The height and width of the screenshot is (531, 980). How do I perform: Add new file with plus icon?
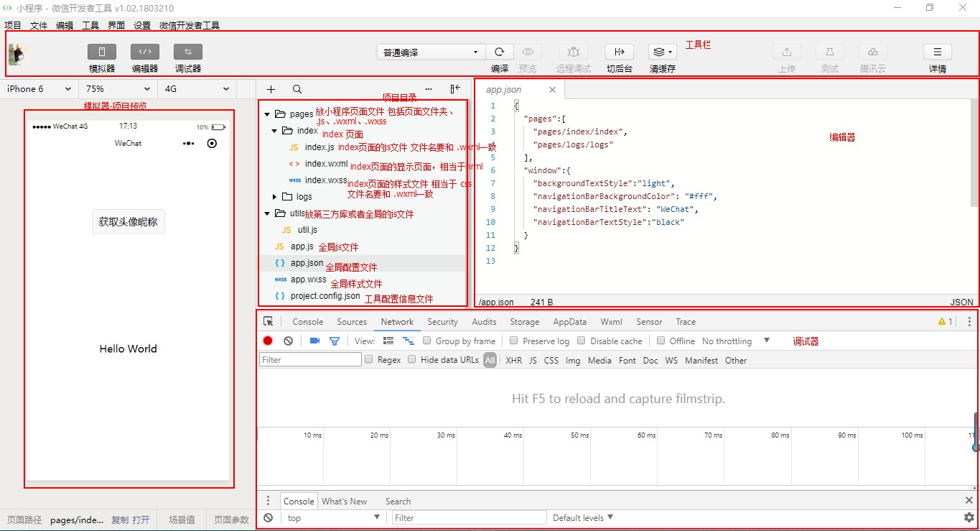271,89
